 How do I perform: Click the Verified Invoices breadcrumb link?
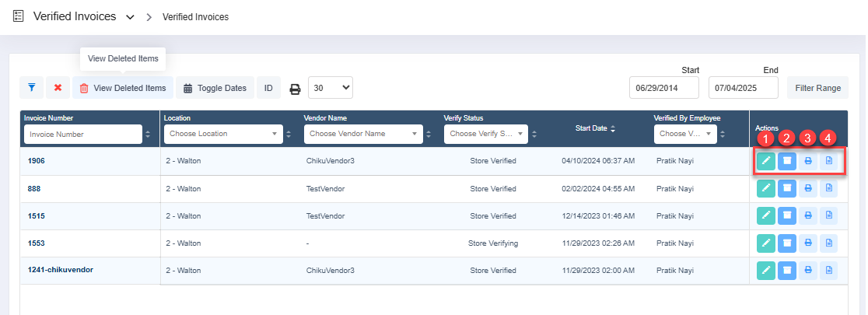195,17
